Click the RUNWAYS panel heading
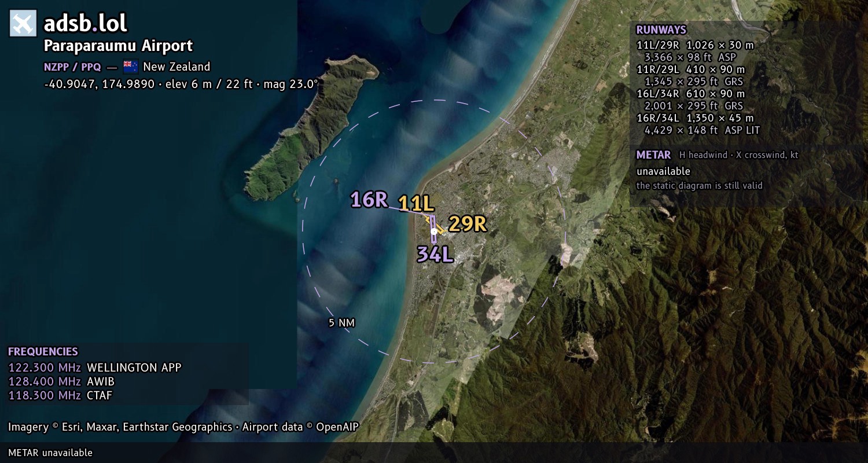868x463 pixels. click(x=661, y=30)
